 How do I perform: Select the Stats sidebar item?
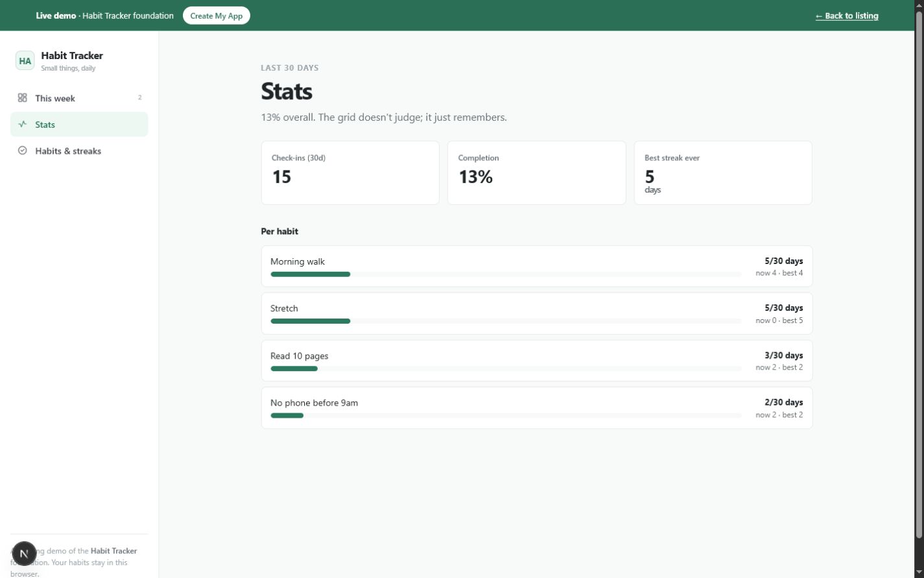[x=79, y=125]
